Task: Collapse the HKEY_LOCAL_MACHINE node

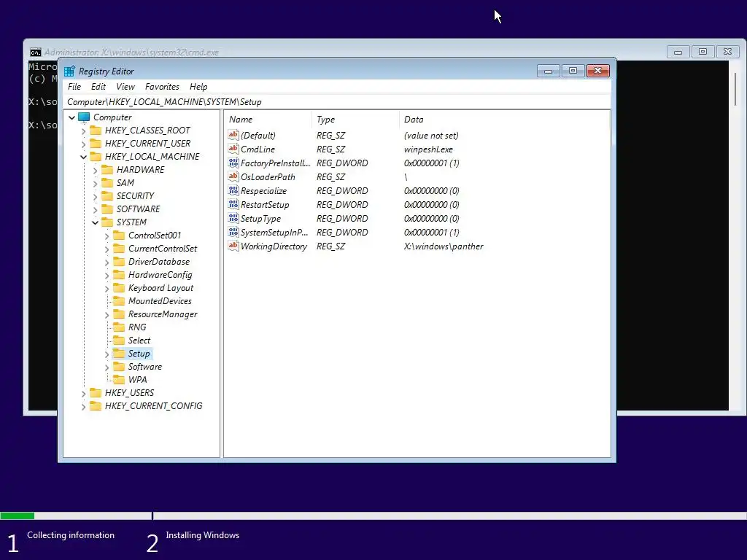Action: tap(84, 157)
